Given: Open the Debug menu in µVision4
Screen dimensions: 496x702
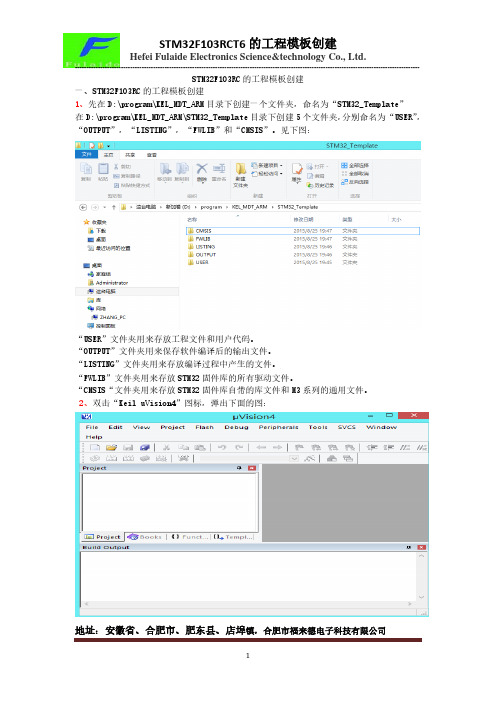Looking at the screenshot, I should click(236, 427).
